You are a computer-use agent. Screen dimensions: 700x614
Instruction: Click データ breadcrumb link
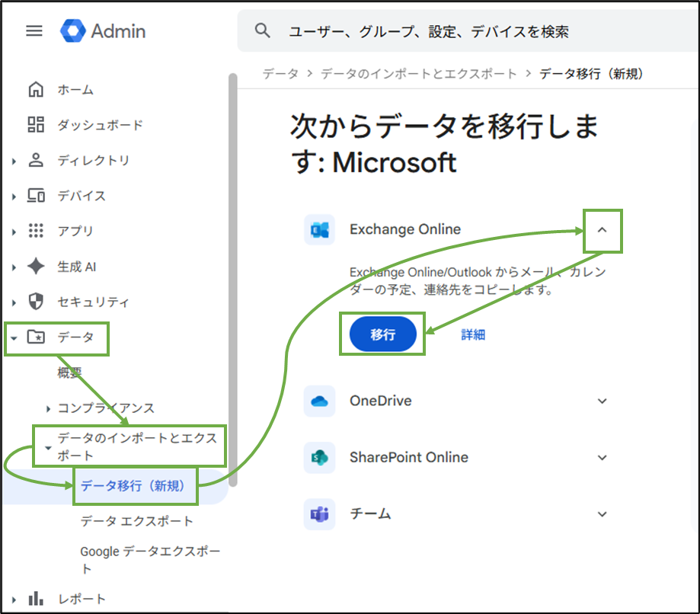(x=280, y=74)
